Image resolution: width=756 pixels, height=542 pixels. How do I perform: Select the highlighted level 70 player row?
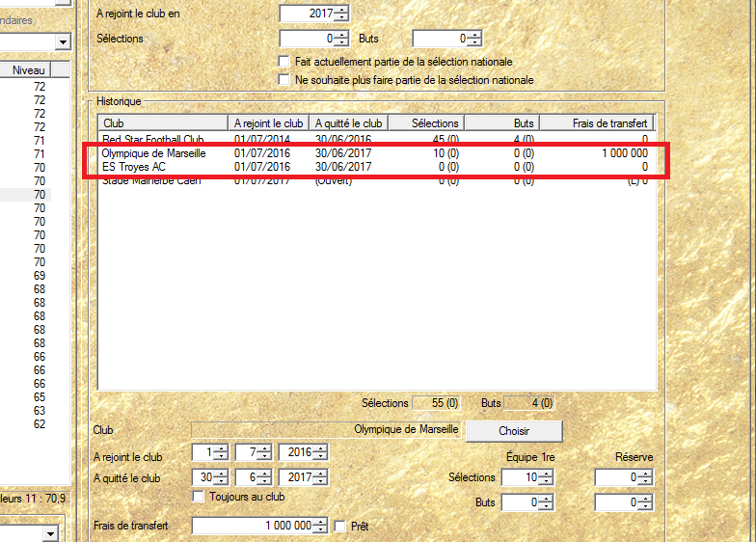coord(25,195)
